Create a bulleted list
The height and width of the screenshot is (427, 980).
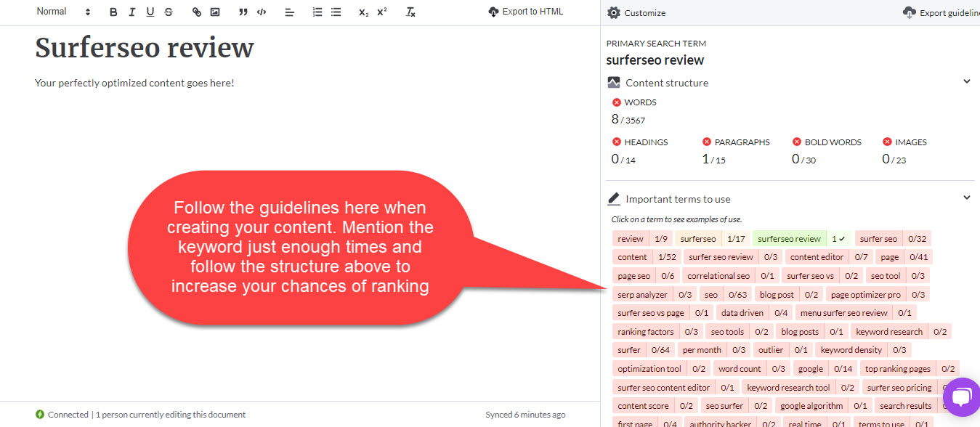tap(336, 12)
